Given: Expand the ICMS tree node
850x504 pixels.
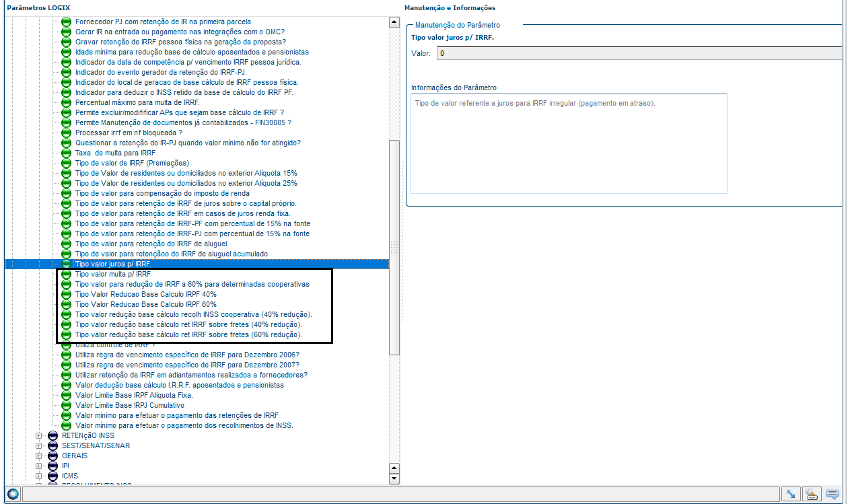Looking at the screenshot, I should coord(38,476).
